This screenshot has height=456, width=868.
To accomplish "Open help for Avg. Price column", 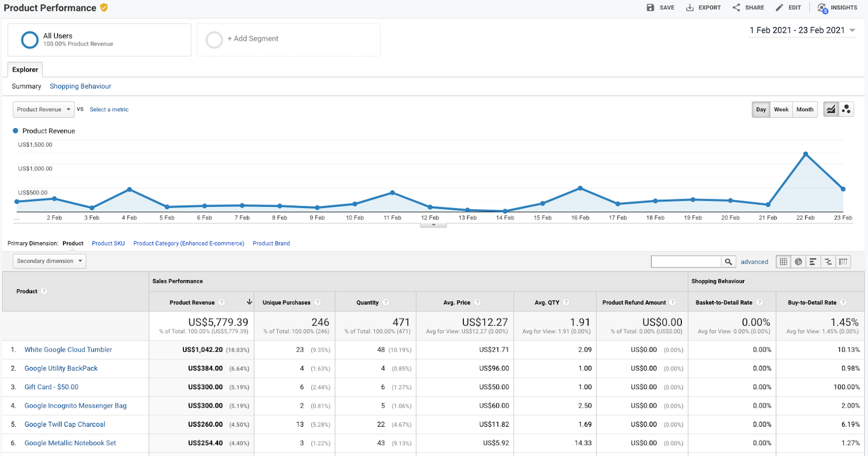I will click(477, 302).
